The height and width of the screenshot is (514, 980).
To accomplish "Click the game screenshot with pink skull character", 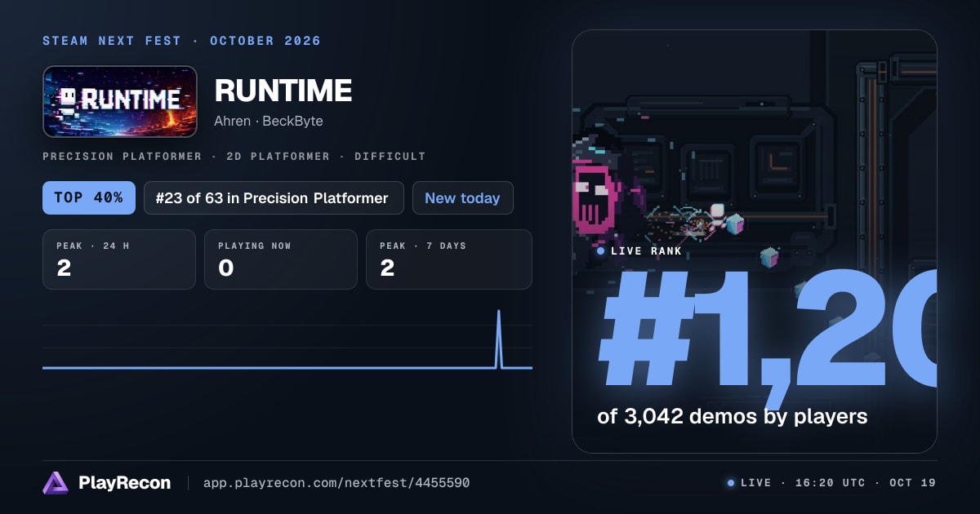I will tap(755, 241).
